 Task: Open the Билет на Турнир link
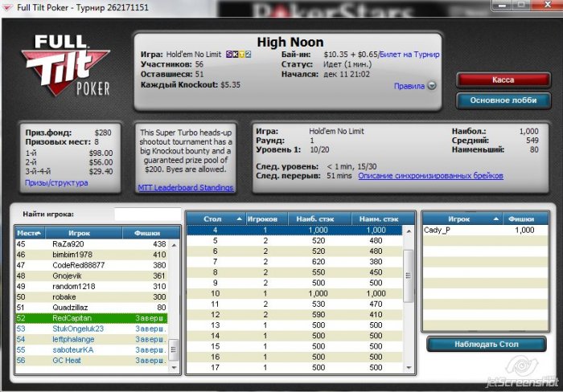[409, 55]
